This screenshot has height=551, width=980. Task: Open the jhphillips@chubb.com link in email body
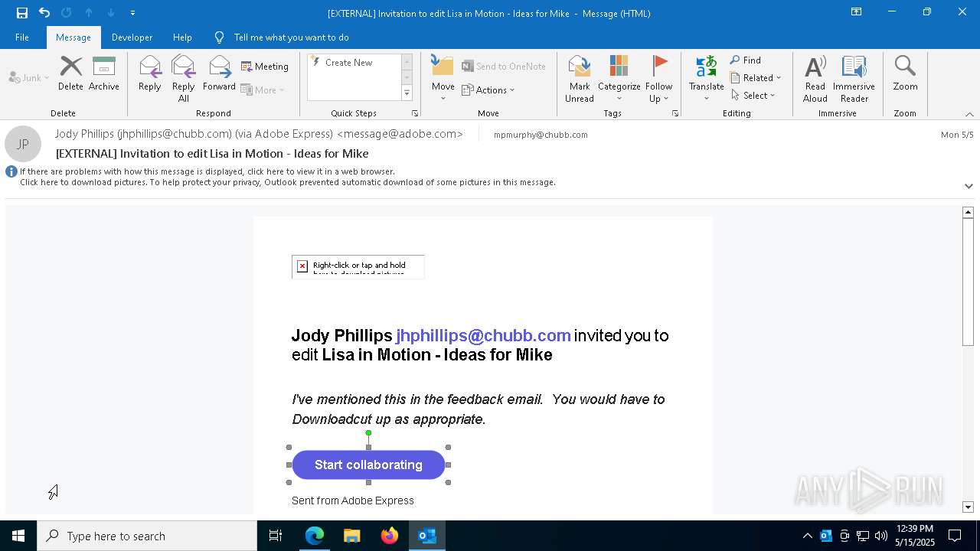[483, 335]
